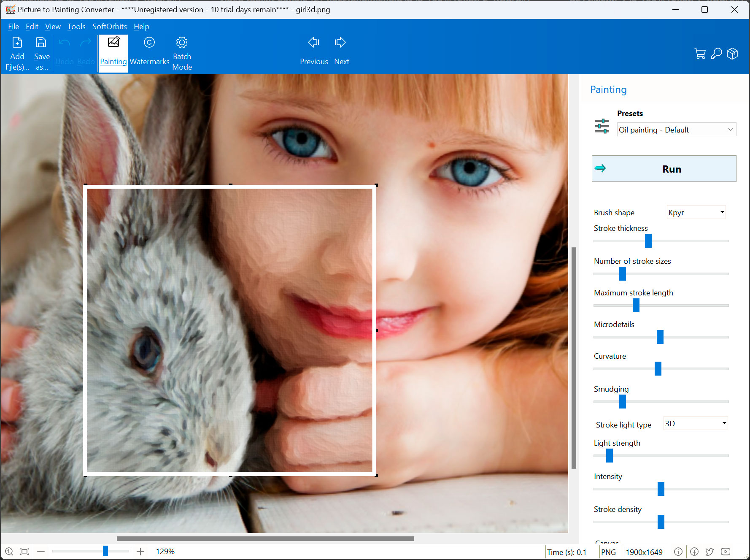Screen dimensions: 750x560
Task: Click the Number of stroke sizes slider handle
Action: pyautogui.click(x=623, y=273)
